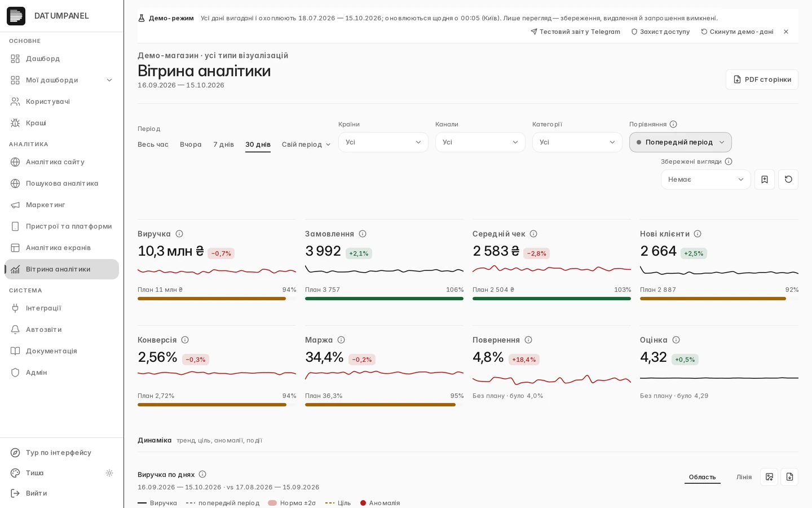Image resolution: width=812 pixels, height=508 pixels.
Task: Toggle попередній період series in legend
Action: [223, 503]
